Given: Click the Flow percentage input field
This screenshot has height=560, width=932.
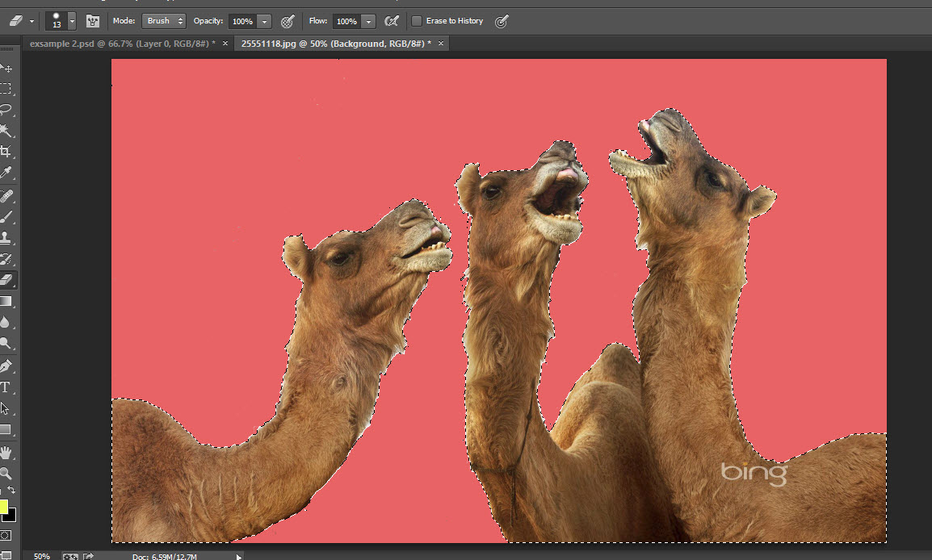Looking at the screenshot, I should [346, 21].
